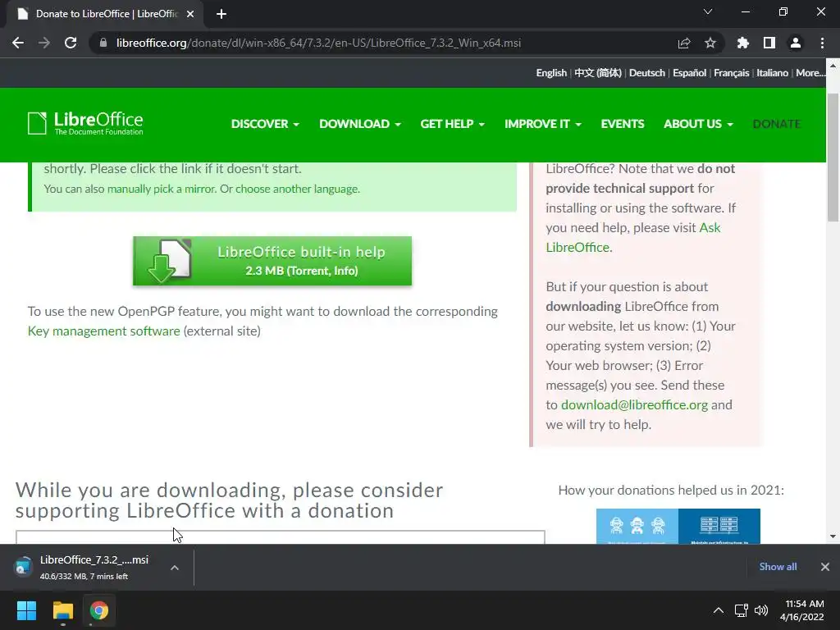Click the LibreOffice msi download file icon
840x630 pixels.
pos(23,566)
